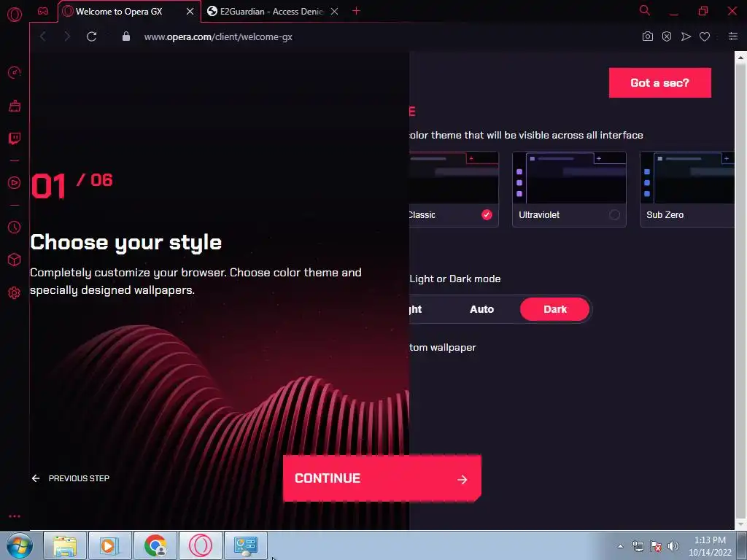Open GX Control speedometer icon in sidebar
Viewport: 747px width, 560px height.
[x=15, y=72]
